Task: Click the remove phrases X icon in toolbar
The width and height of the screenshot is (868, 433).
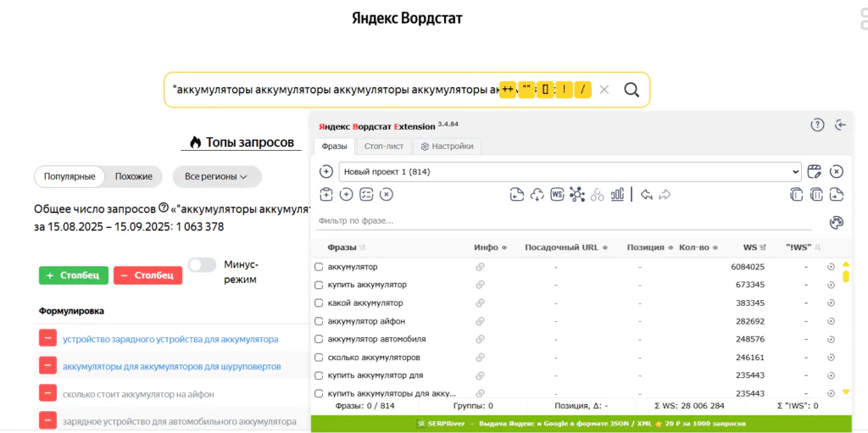Action: (x=387, y=194)
